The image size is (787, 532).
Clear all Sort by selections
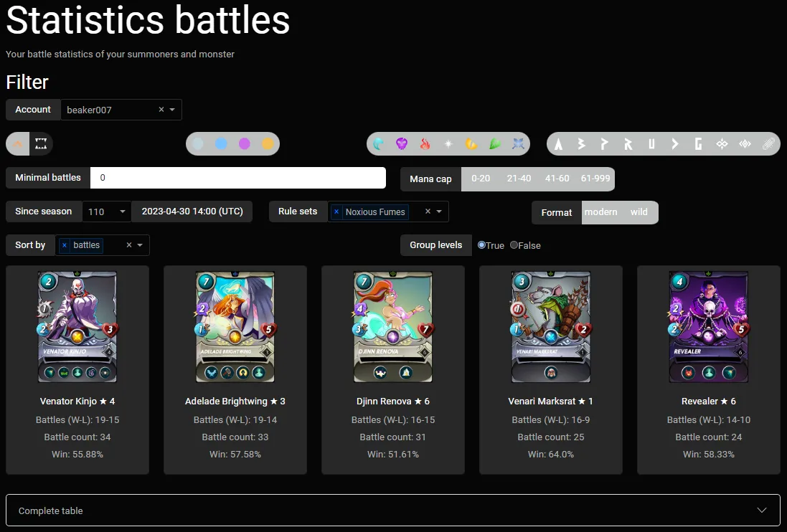129,245
